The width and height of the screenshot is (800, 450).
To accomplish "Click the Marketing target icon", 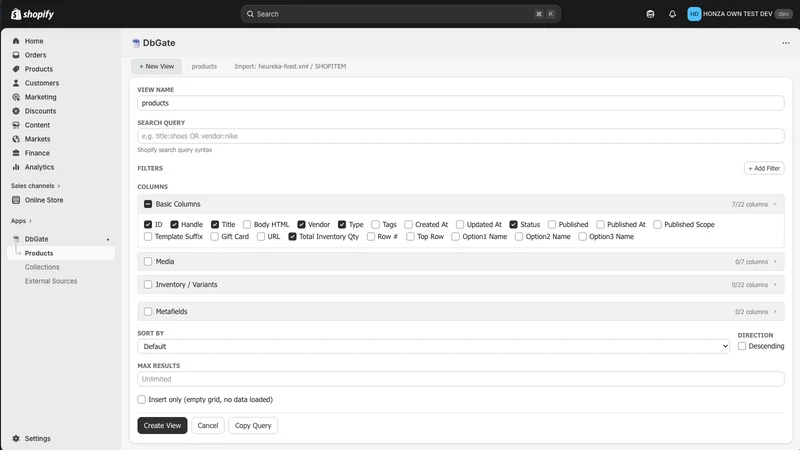I will tap(16, 97).
